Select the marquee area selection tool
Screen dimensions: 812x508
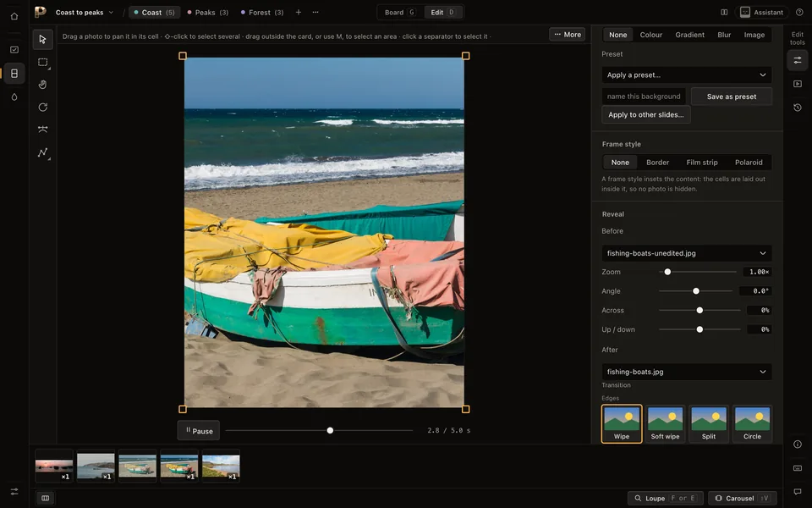coord(43,62)
